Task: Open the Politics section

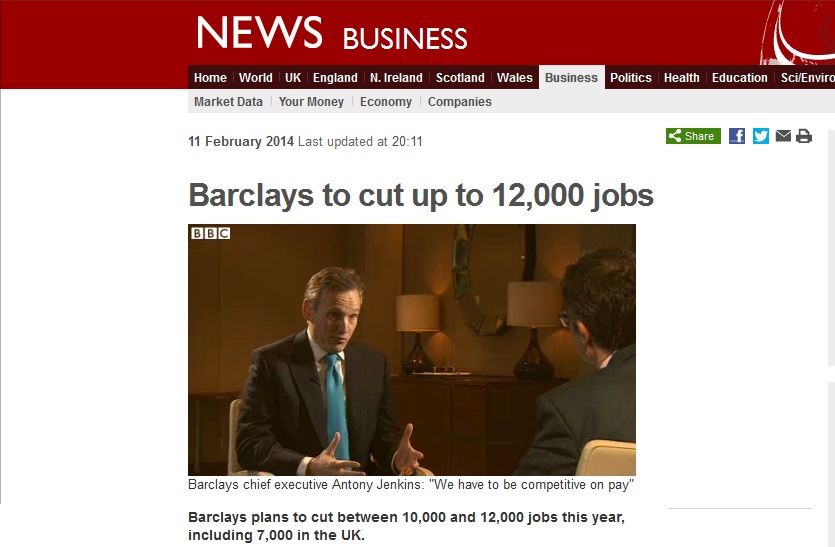Action: tap(631, 78)
